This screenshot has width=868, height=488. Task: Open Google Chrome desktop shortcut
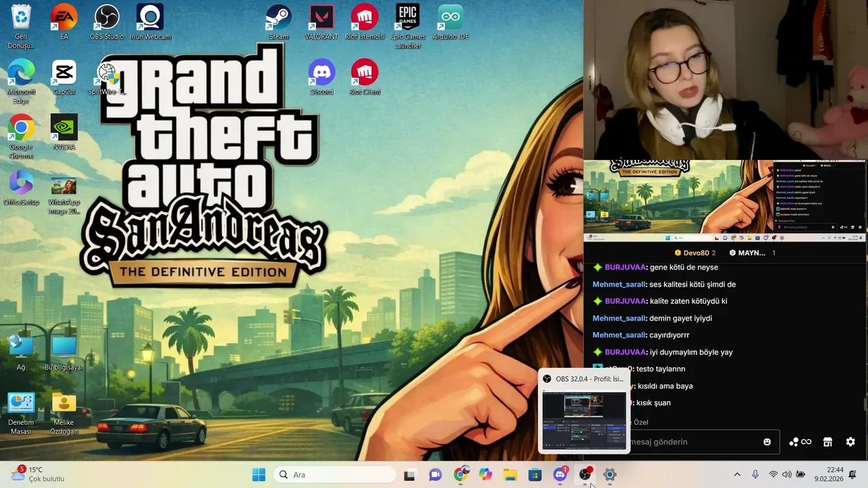coord(21,138)
